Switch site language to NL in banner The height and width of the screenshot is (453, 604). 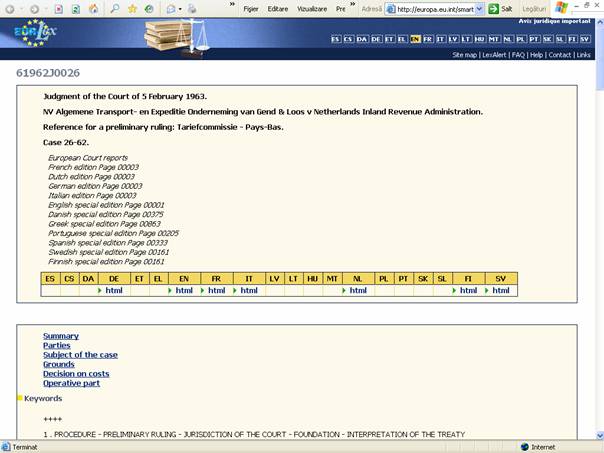[x=508, y=39]
